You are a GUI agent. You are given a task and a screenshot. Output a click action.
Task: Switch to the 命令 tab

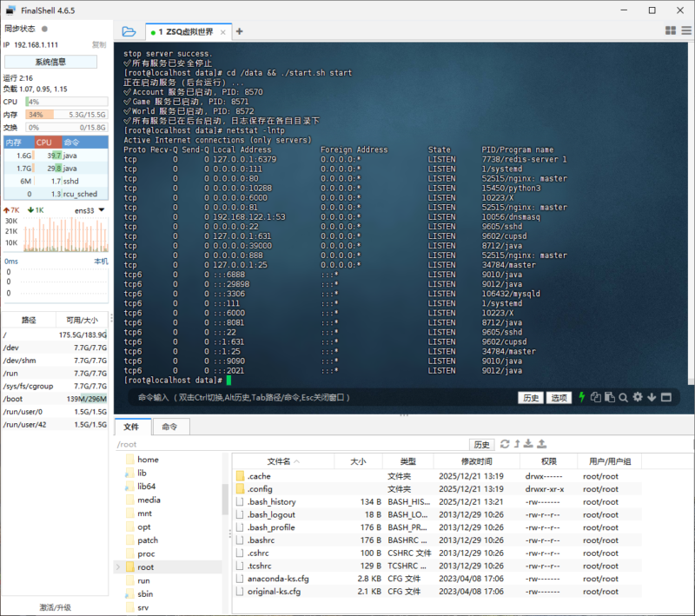click(169, 427)
